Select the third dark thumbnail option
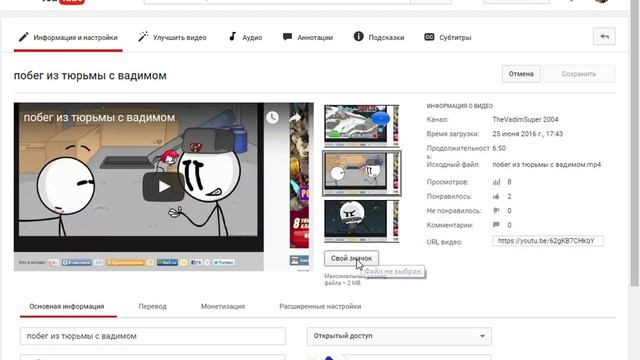This screenshot has width=640, height=360. [362, 221]
